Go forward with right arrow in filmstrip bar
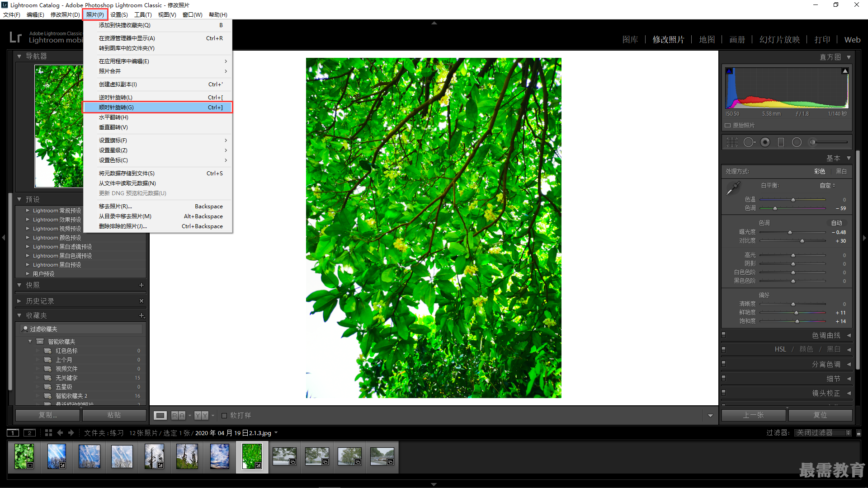 pos(71,433)
